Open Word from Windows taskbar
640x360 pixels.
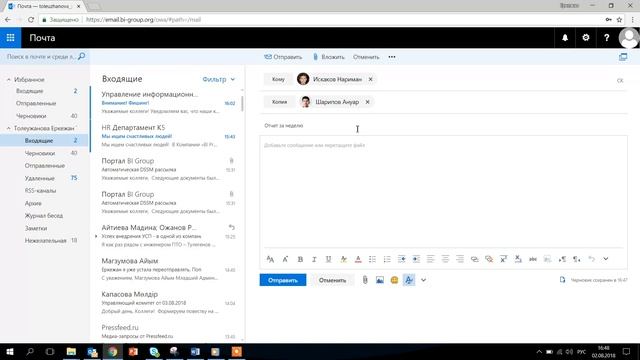point(195,351)
